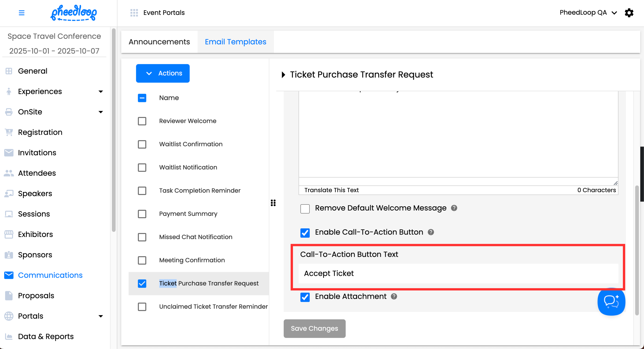Screen dimensions: 644x349
Task: Click the Save Changes button
Action: [314, 329]
